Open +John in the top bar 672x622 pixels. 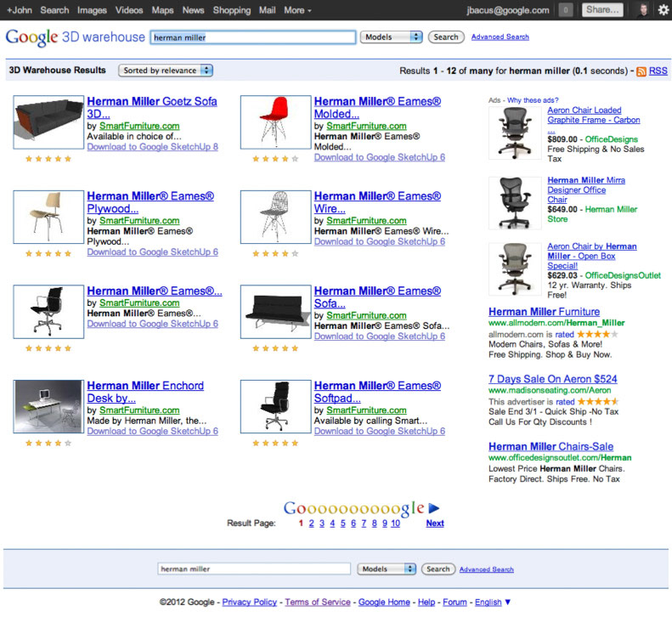(x=20, y=10)
